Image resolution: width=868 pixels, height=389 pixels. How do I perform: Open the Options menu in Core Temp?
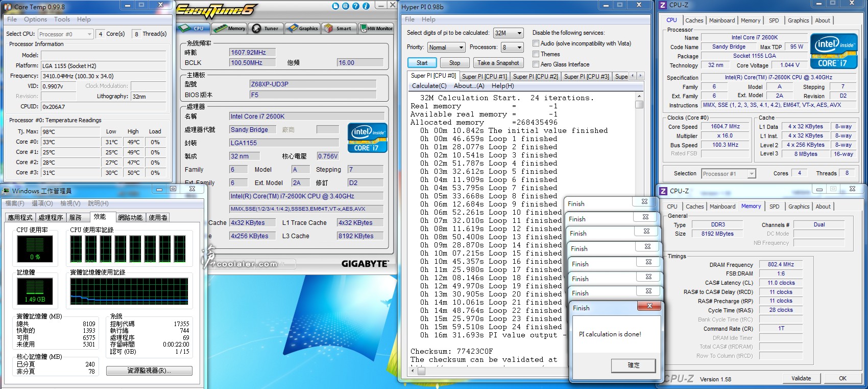(x=35, y=19)
